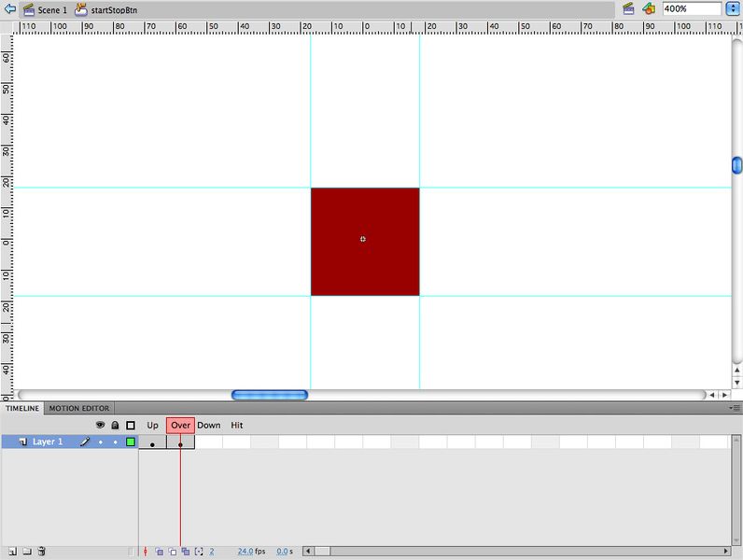Switch to the Motion Editor tab
The width and height of the screenshot is (743, 560).
[79, 408]
